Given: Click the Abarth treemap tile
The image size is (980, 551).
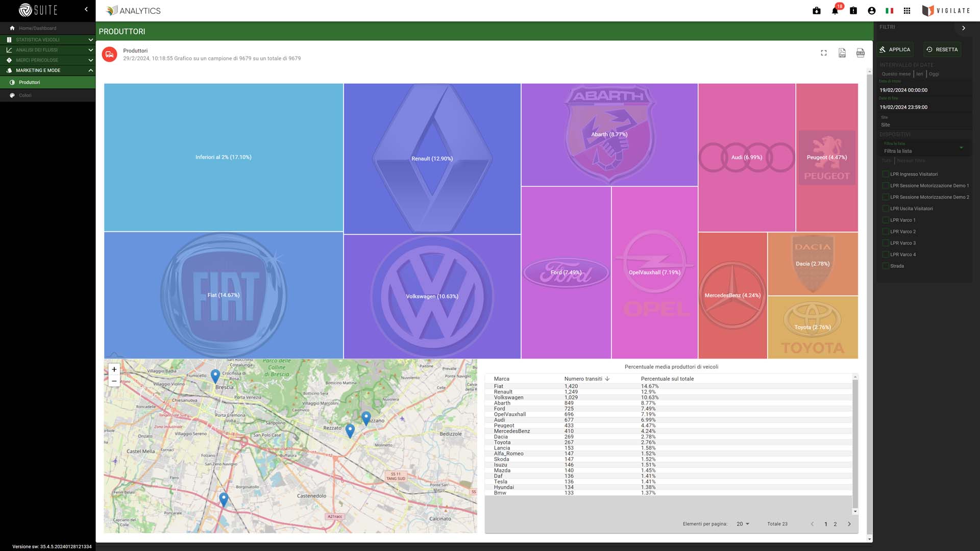Looking at the screenshot, I should pyautogui.click(x=609, y=135).
